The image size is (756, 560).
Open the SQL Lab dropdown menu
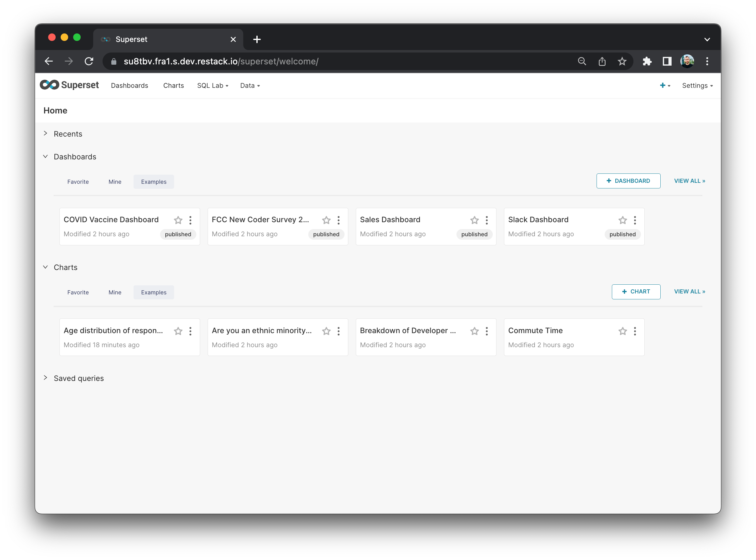tap(213, 86)
